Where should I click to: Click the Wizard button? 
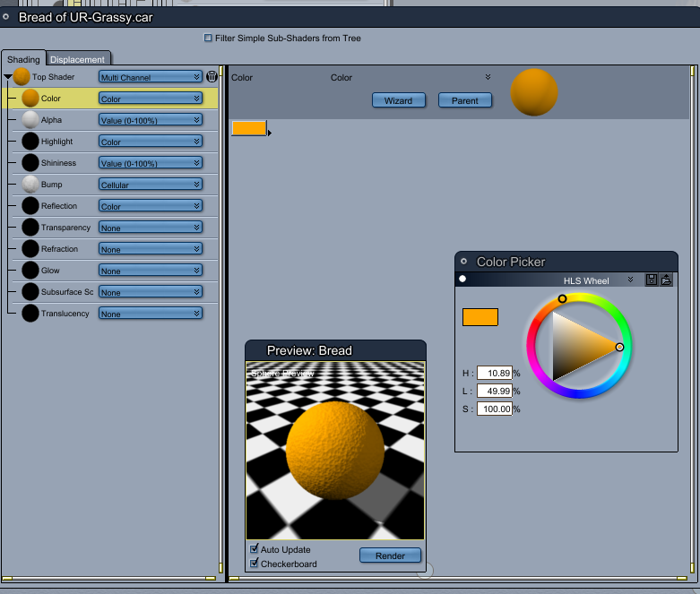[399, 100]
